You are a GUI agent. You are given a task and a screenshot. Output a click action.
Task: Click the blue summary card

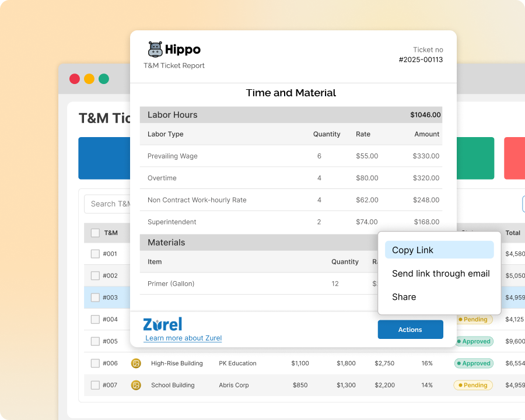pyautogui.click(x=104, y=158)
